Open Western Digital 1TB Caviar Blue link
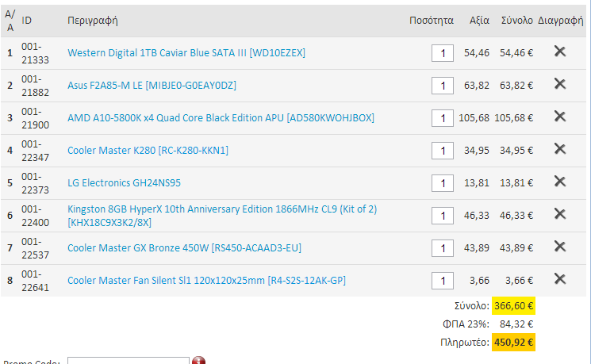 (x=186, y=53)
